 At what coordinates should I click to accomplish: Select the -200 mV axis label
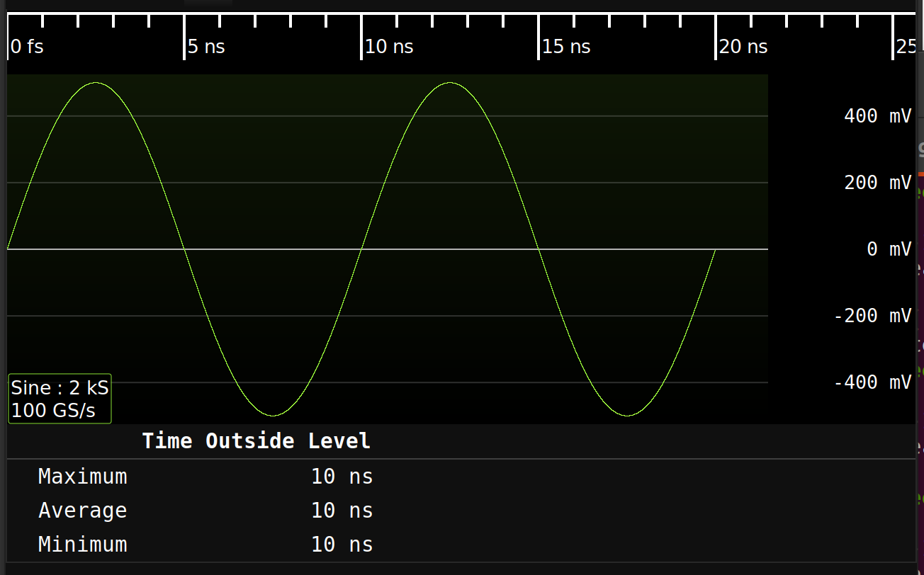873,316
